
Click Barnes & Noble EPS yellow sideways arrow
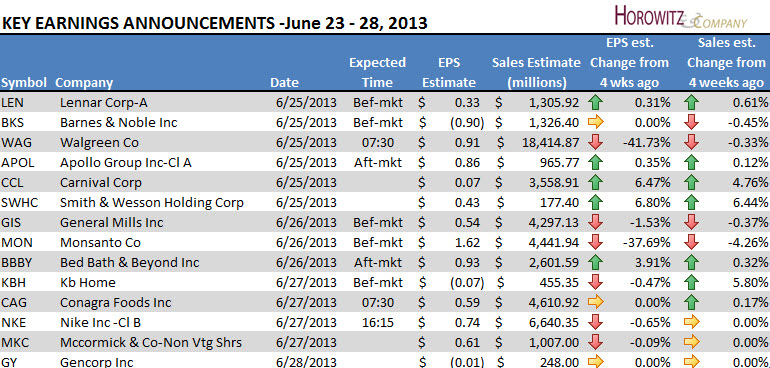595,122
